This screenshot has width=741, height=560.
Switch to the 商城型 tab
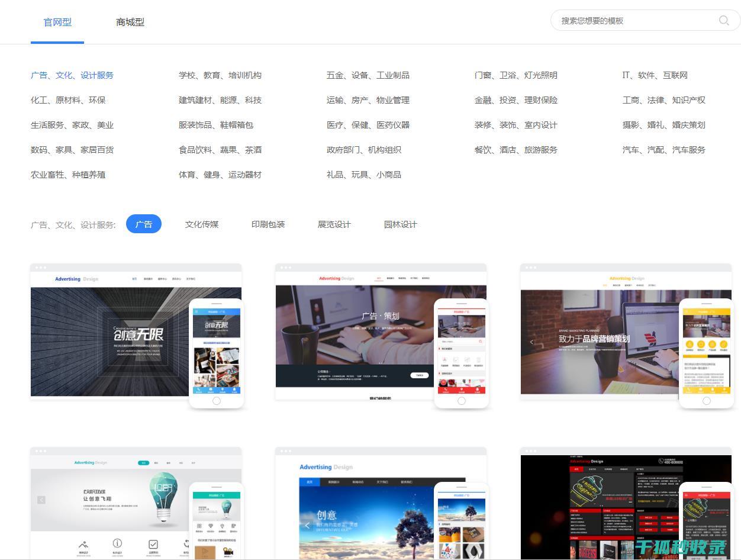click(130, 22)
